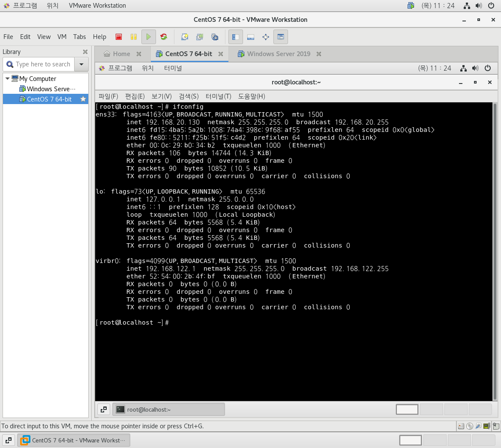Close the CentOS 7 64-bit tab
The width and height of the screenshot is (501, 448).
(x=221, y=54)
